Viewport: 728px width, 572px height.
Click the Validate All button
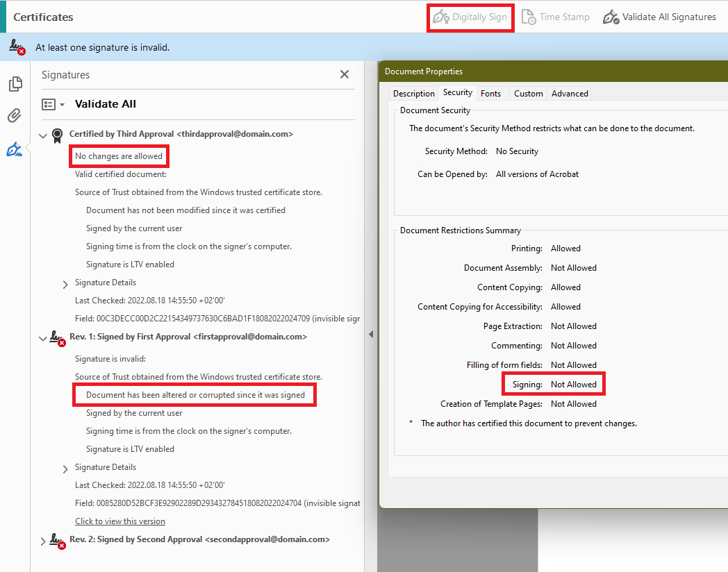pos(105,103)
